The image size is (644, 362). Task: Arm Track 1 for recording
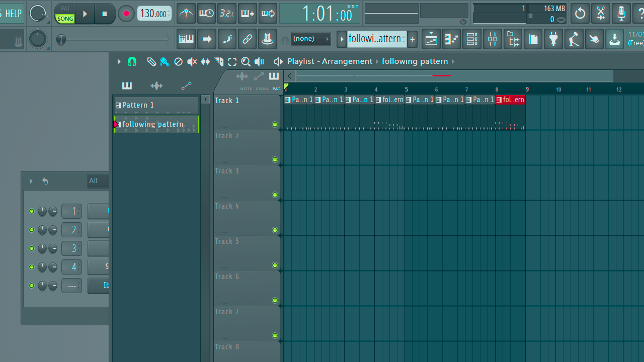tap(275, 124)
